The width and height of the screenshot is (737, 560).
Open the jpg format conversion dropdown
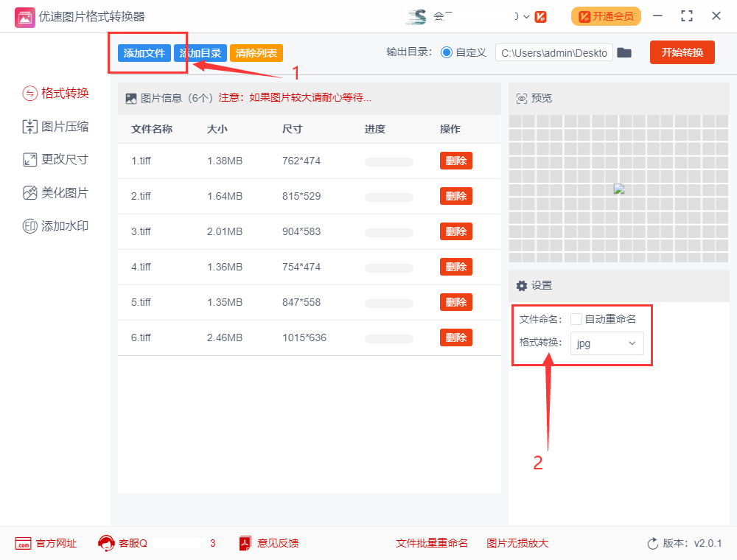tap(607, 343)
